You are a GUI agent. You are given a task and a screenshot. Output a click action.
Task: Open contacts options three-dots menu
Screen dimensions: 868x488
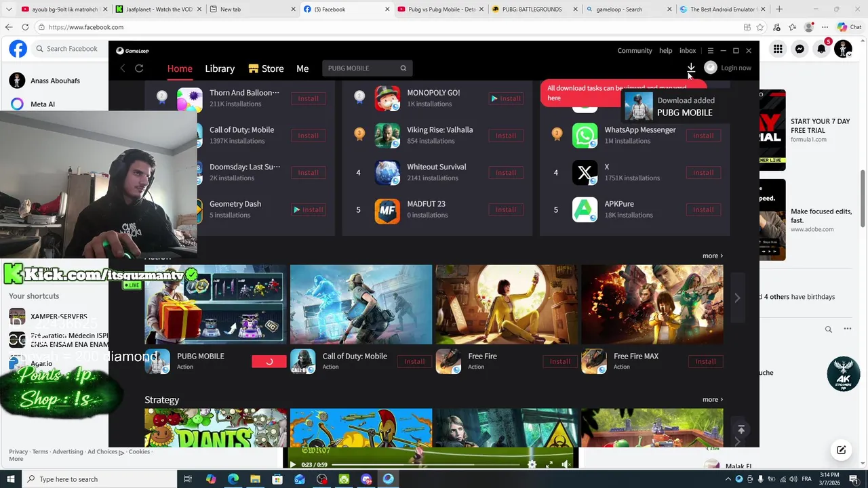847,329
